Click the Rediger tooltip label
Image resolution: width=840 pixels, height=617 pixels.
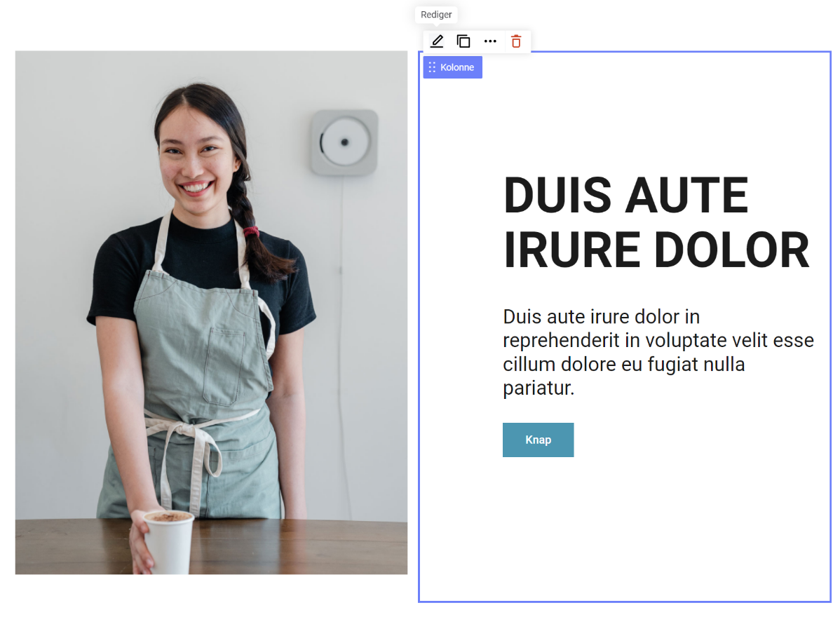pos(436,15)
